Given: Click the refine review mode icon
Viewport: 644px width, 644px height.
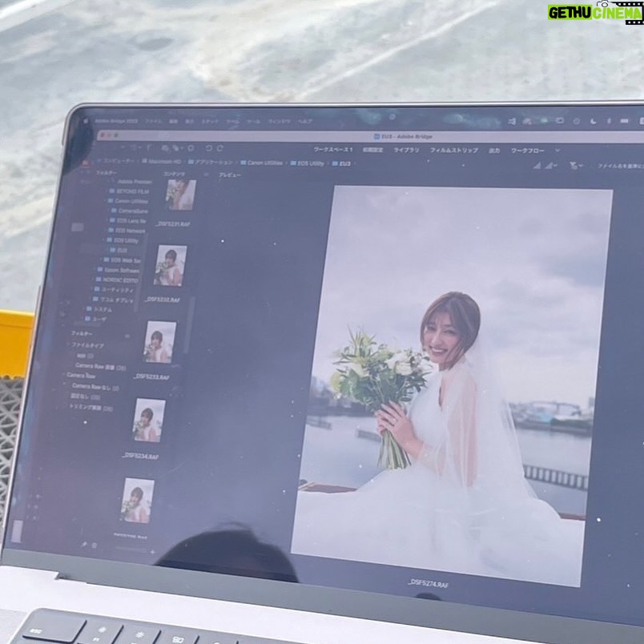Looking at the screenshot, I should [x=176, y=148].
